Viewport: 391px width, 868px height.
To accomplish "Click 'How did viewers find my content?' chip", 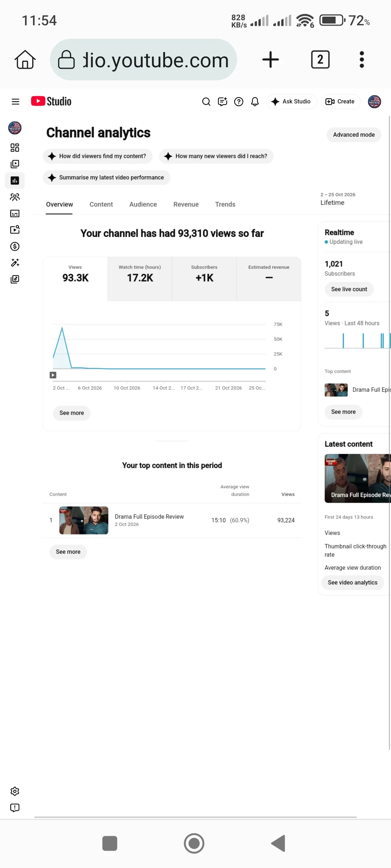I will 97,156.
